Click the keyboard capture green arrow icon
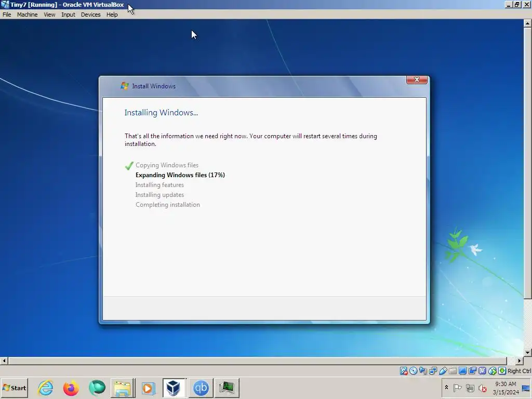 pos(502,371)
